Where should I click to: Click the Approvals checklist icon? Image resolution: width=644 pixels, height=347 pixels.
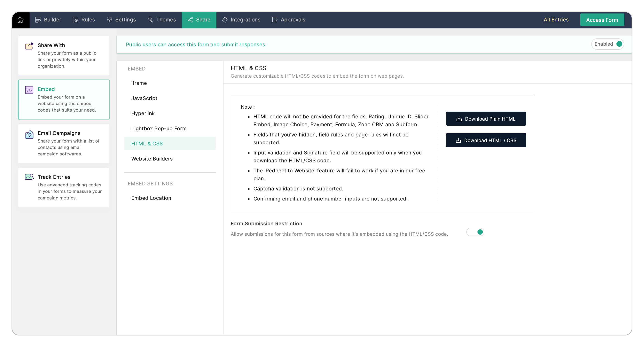click(275, 20)
